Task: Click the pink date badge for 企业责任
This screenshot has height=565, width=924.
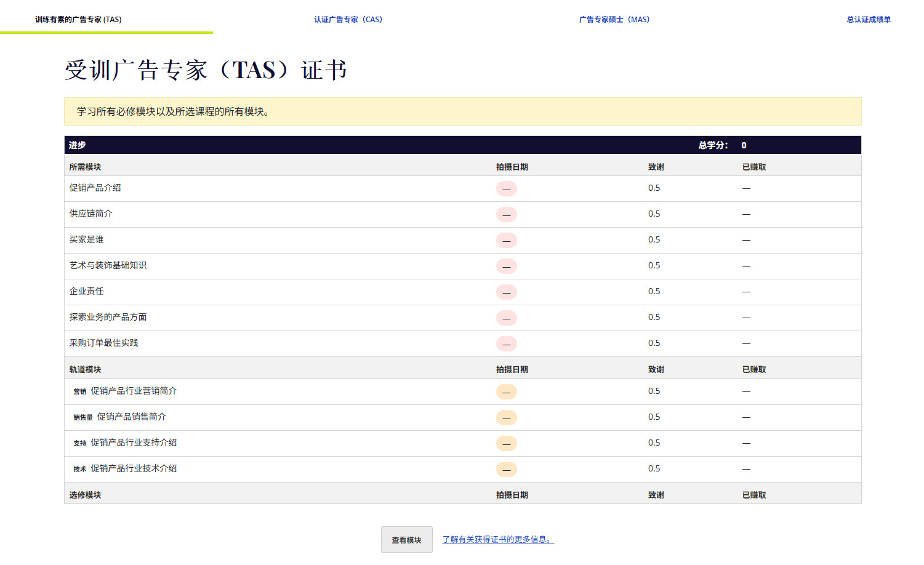Action: pos(506,292)
